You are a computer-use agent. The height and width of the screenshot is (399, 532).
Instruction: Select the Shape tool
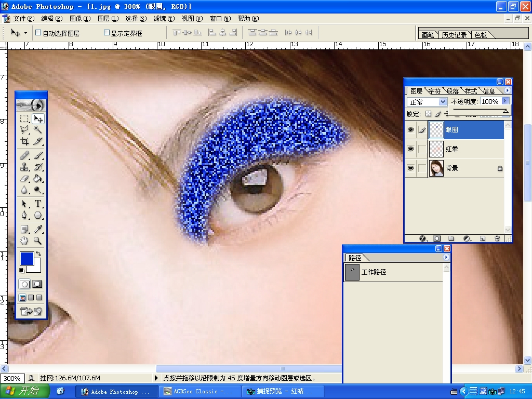pos(37,215)
